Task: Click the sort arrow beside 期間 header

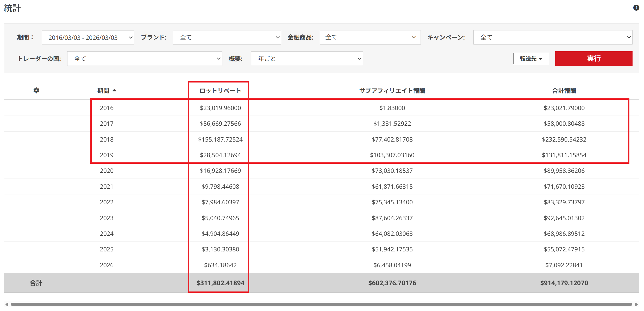Action: point(114,90)
